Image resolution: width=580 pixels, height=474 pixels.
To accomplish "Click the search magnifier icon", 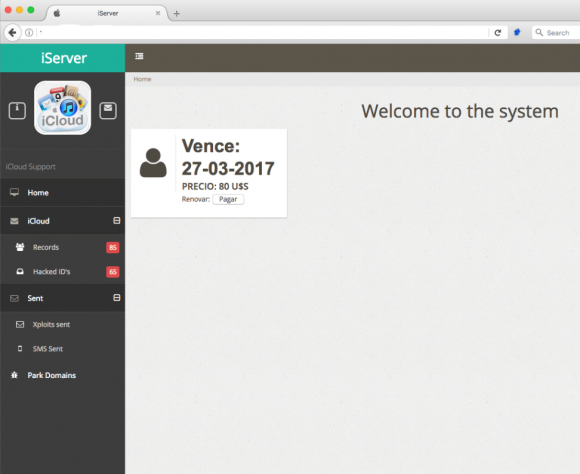I will [x=539, y=33].
